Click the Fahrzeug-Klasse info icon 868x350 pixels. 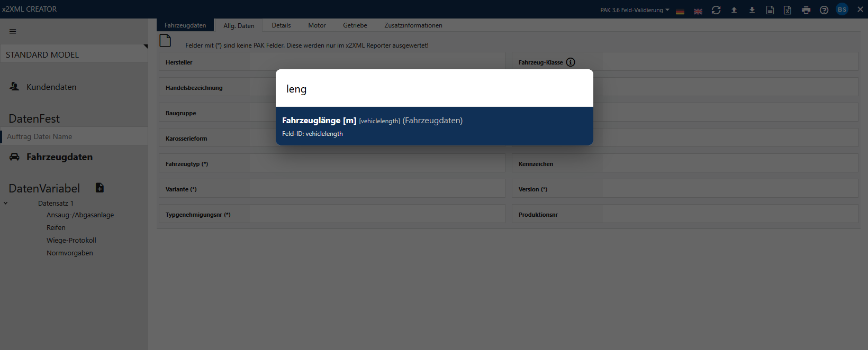(x=571, y=62)
